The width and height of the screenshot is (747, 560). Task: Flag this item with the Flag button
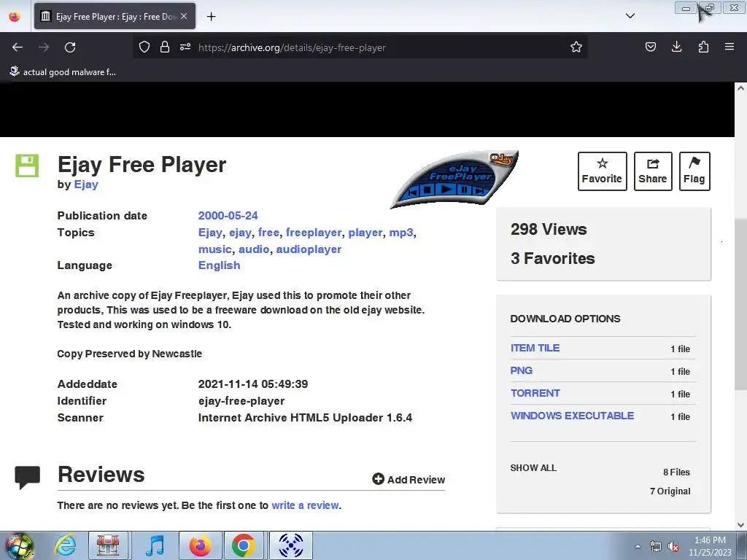694,171
